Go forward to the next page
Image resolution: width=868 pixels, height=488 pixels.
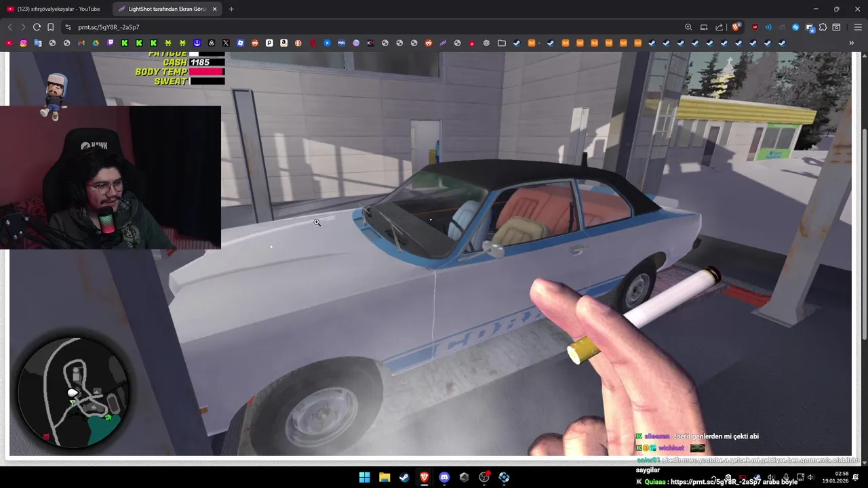coord(23,27)
